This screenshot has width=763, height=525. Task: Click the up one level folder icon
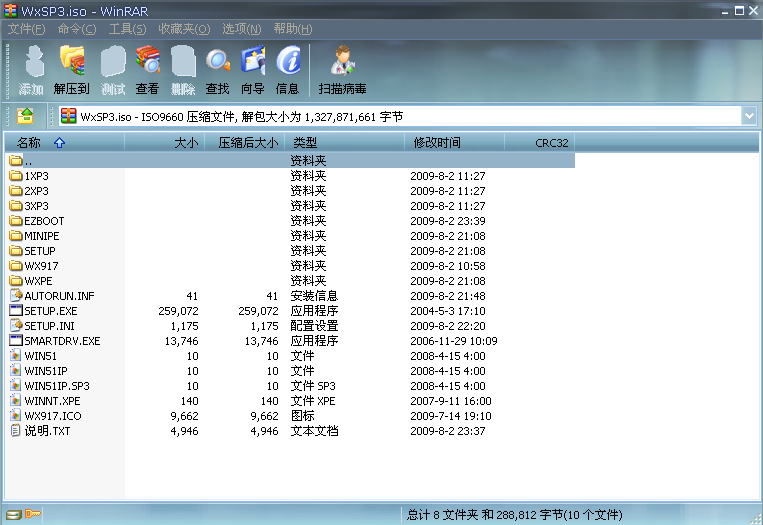click(x=26, y=116)
